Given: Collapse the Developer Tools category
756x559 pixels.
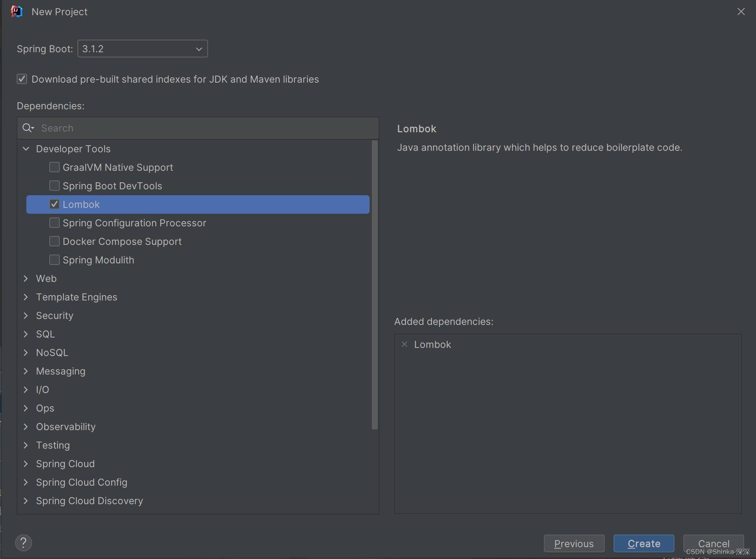Looking at the screenshot, I should tap(26, 149).
